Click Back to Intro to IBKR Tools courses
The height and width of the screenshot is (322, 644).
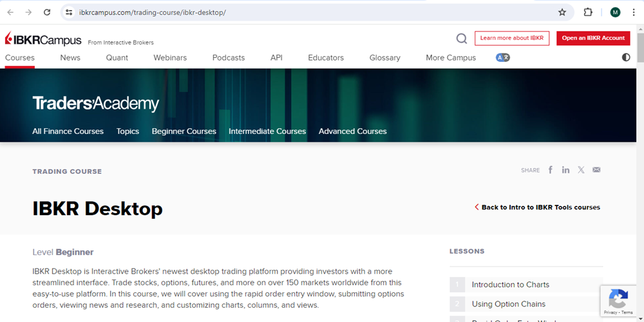tap(537, 207)
